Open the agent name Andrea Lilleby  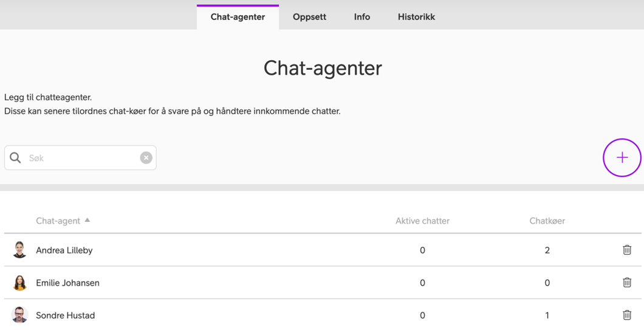click(64, 250)
